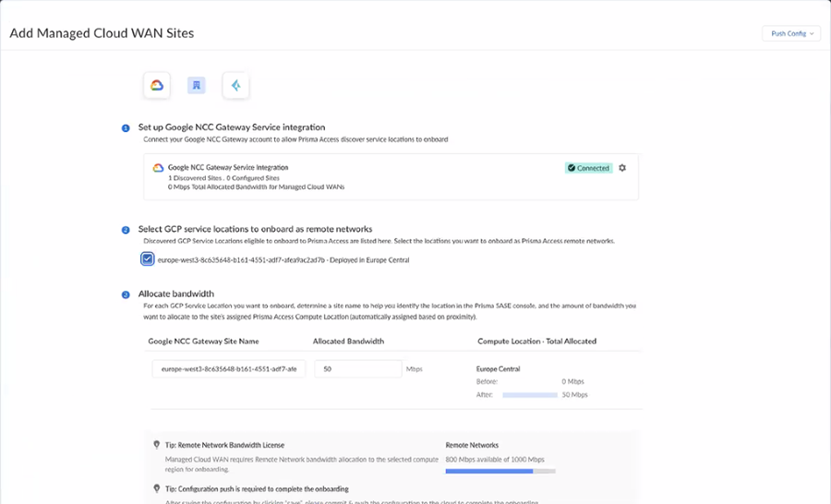Click 'Set up Google NCC Gateway Service integration' heading

pyautogui.click(x=232, y=127)
